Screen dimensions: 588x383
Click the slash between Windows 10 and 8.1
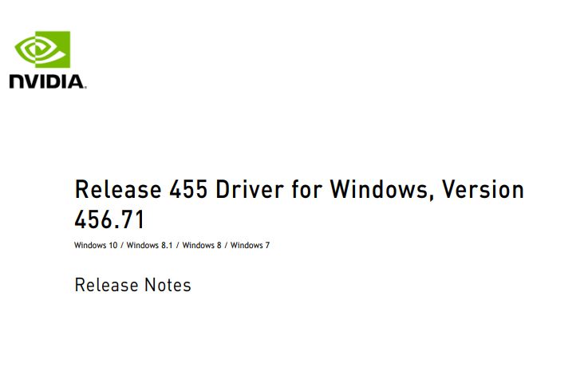pos(122,245)
